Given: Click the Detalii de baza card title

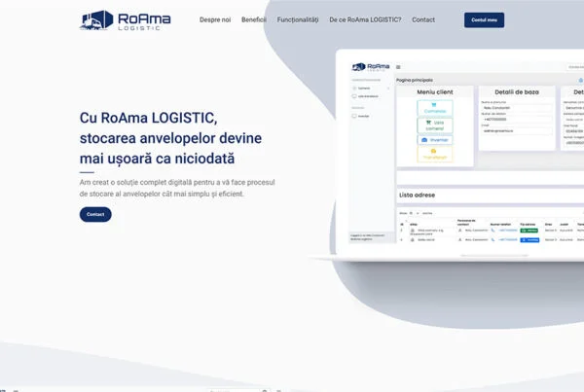Looking at the screenshot, I should pyautogui.click(x=517, y=92).
